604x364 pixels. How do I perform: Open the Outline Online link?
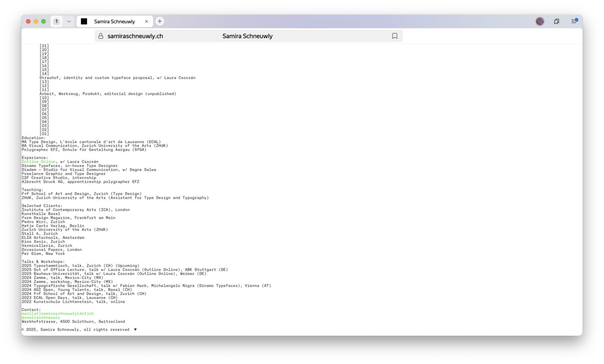(x=39, y=162)
